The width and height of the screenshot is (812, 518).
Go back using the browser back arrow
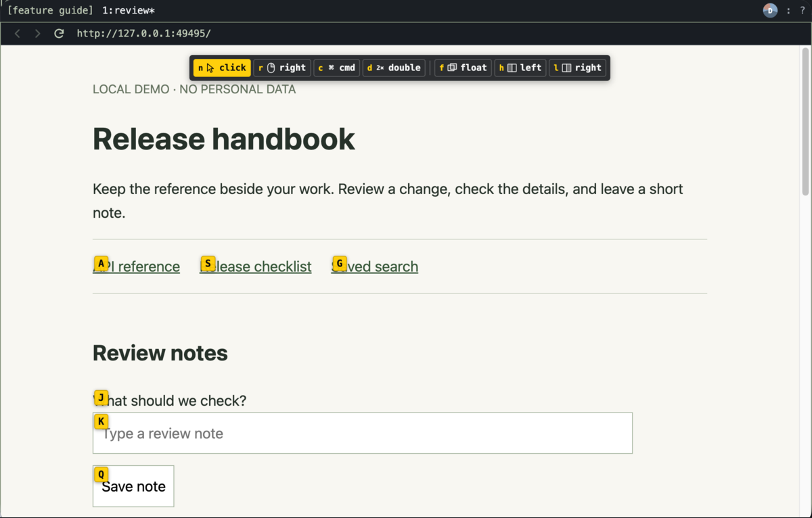coord(18,33)
